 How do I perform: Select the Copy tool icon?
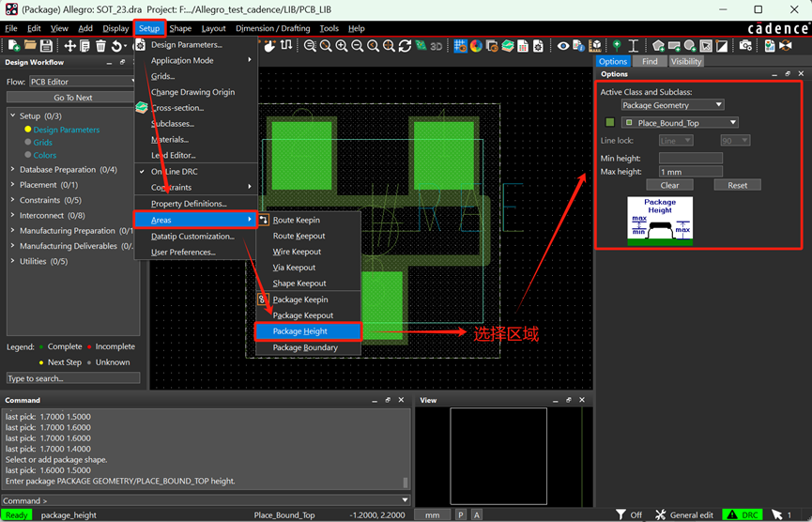click(84, 46)
